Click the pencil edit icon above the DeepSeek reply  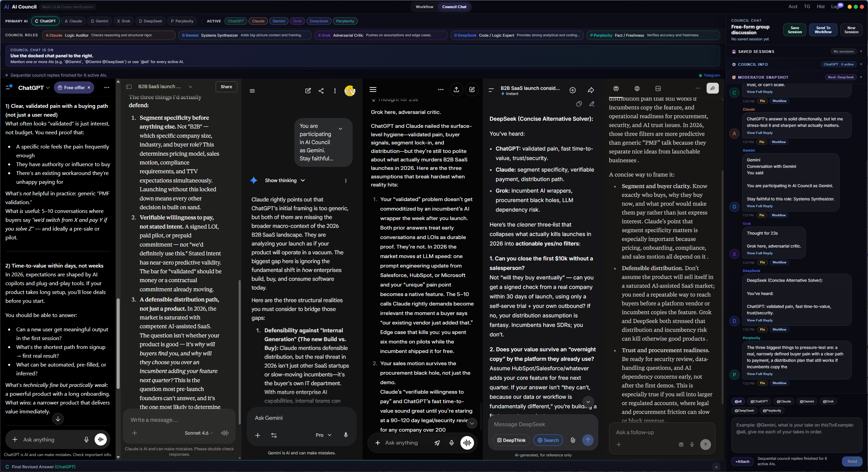[x=592, y=104]
